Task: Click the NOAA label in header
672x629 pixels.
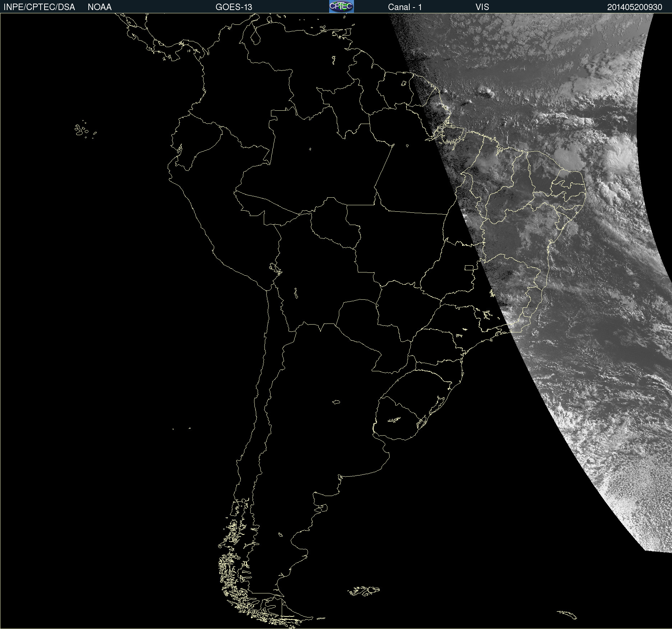Action: pyautogui.click(x=100, y=7)
